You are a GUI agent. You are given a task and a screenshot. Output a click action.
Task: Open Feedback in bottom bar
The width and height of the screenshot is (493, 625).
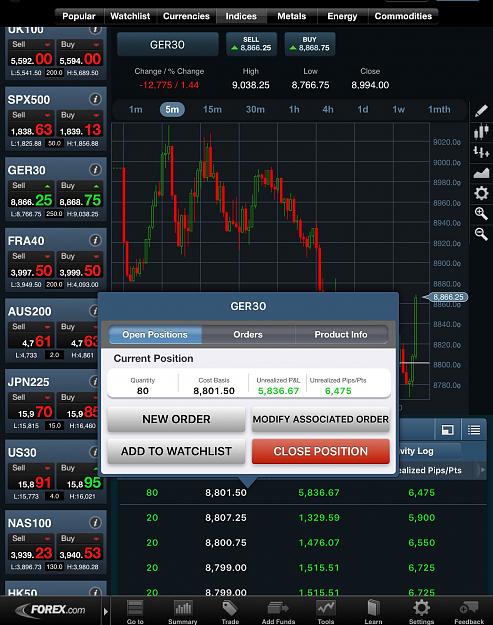[469, 612]
